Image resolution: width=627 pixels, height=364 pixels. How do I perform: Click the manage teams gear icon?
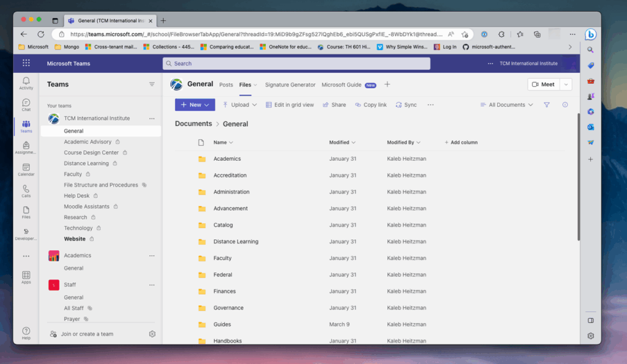(152, 334)
